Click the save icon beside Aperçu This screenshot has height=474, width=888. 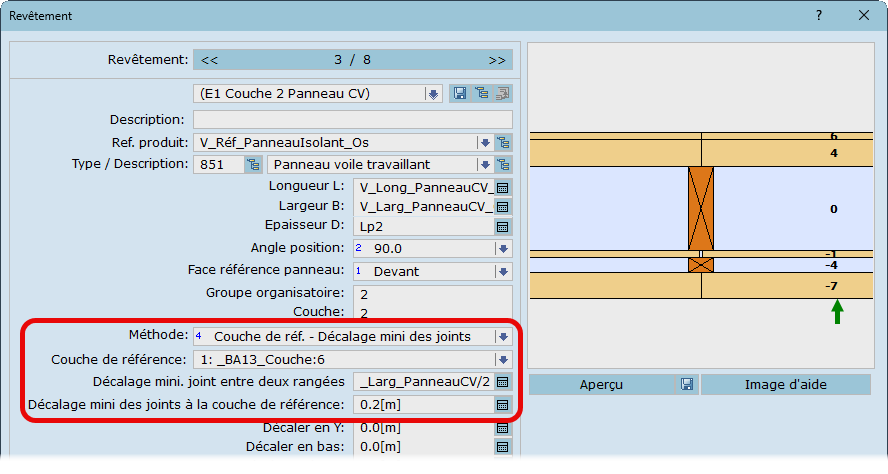pyautogui.click(x=688, y=385)
